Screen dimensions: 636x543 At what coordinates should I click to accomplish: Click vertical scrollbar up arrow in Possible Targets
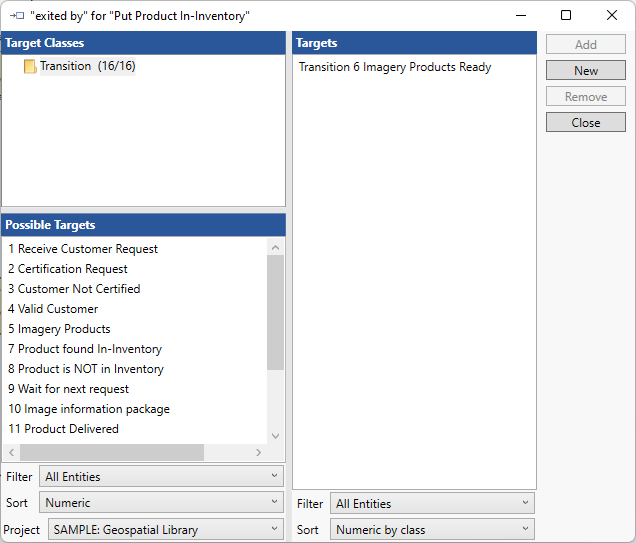coord(276,246)
